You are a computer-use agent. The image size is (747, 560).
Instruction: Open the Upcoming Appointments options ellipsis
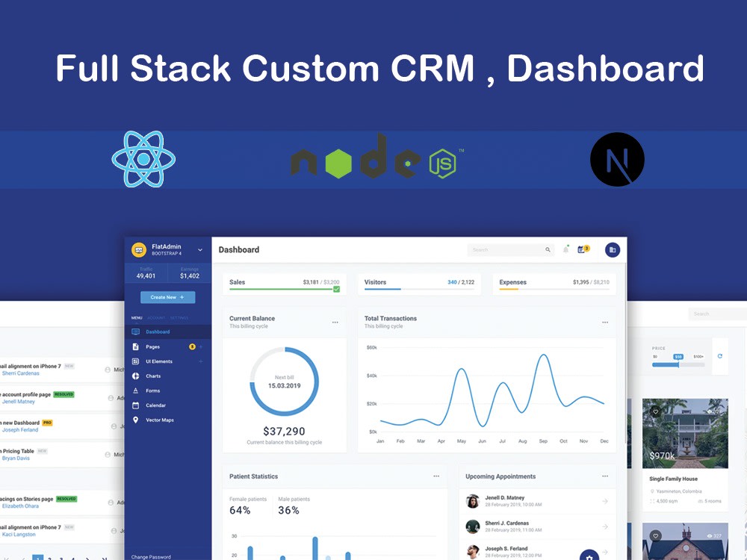click(605, 476)
